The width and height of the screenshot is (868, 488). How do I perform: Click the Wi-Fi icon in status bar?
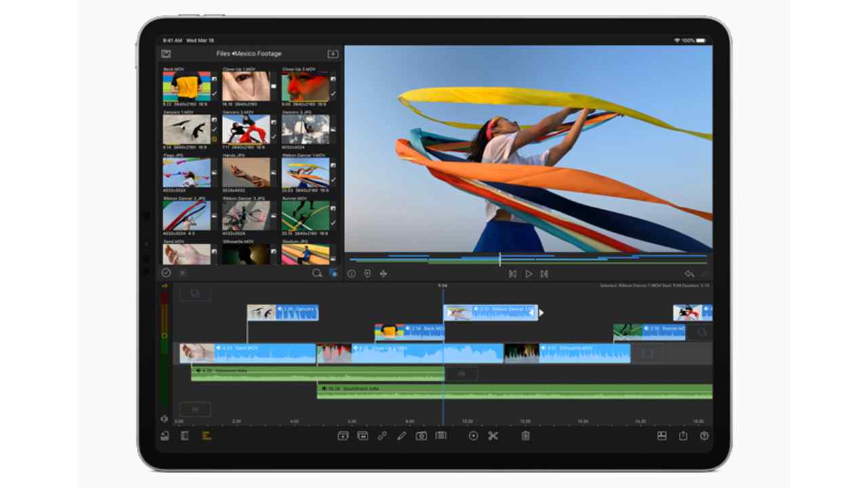[677, 41]
